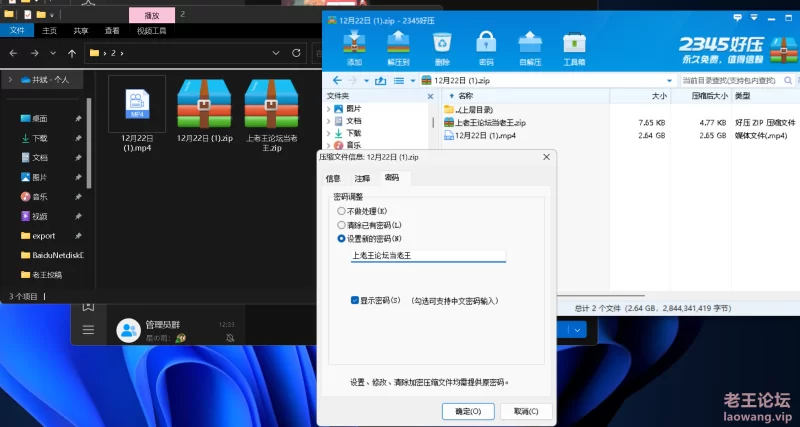Expand 文档 node in 2345好压 folder tree

[329, 121]
